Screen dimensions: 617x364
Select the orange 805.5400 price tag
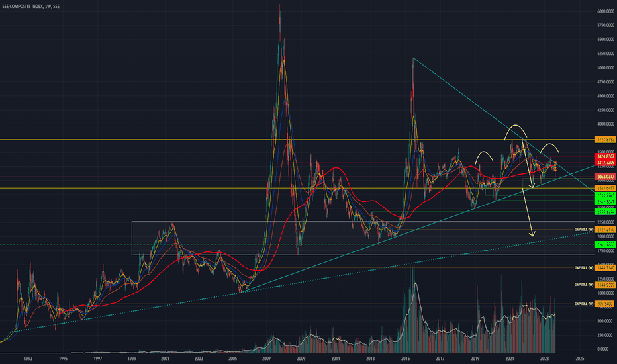(x=606, y=304)
